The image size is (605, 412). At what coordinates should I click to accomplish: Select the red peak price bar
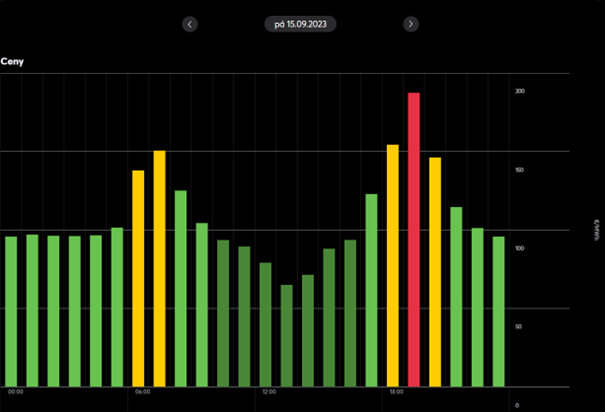pyautogui.click(x=414, y=240)
